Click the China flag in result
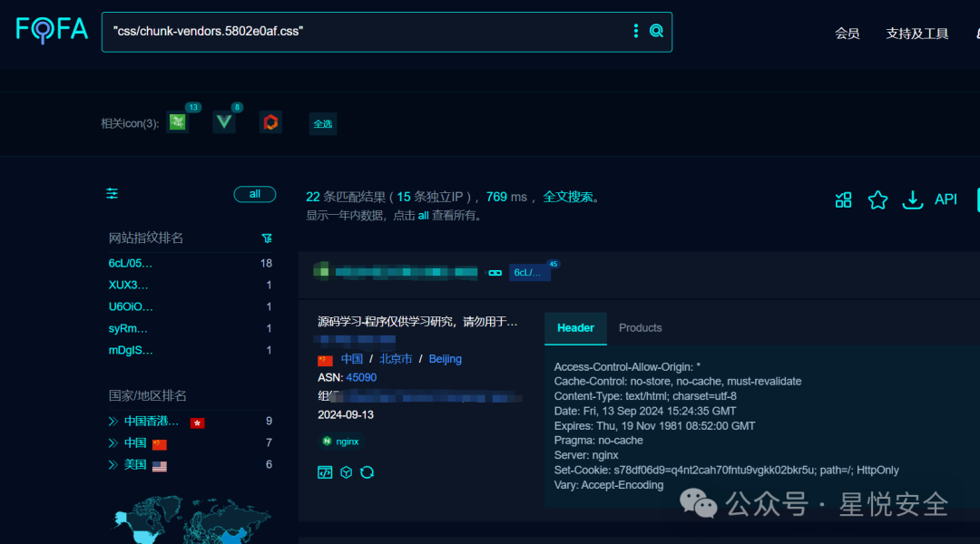This screenshot has height=544, width=980. pos(325,360)
